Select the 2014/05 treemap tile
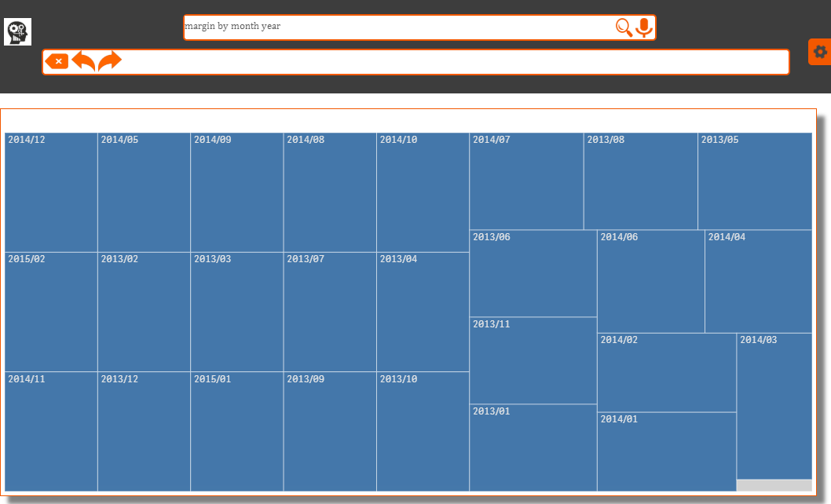 [145, 192]
